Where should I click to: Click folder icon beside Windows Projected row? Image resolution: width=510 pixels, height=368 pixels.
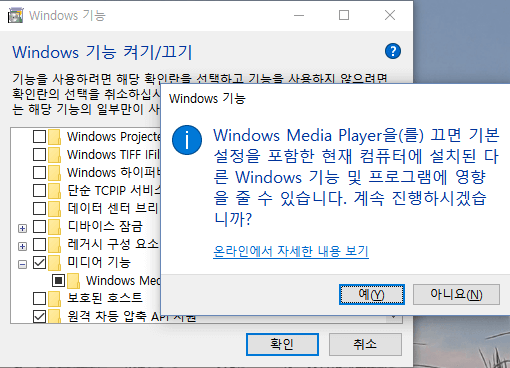pos(54,137)
